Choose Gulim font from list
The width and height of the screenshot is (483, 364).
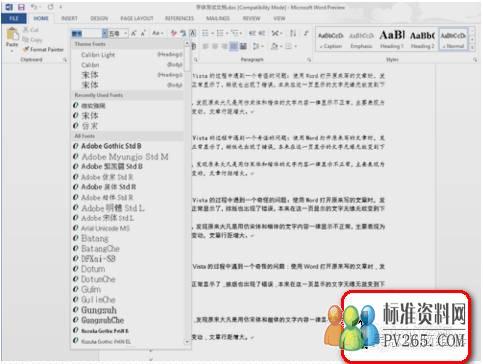click(128, 289)
